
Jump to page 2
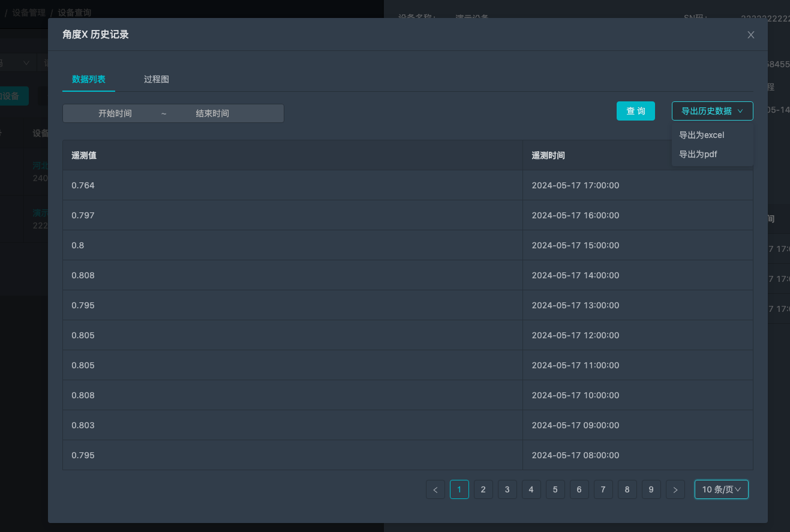[x=483, y=490]
